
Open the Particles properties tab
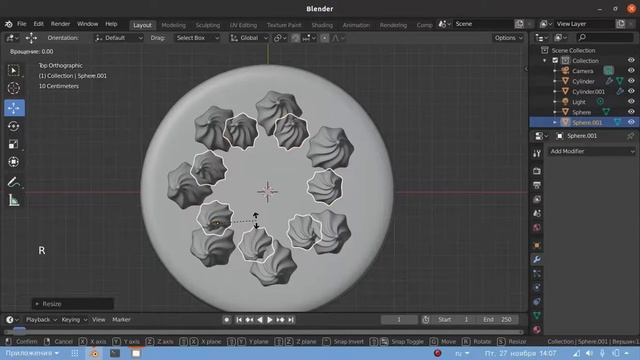click(537, 274)
